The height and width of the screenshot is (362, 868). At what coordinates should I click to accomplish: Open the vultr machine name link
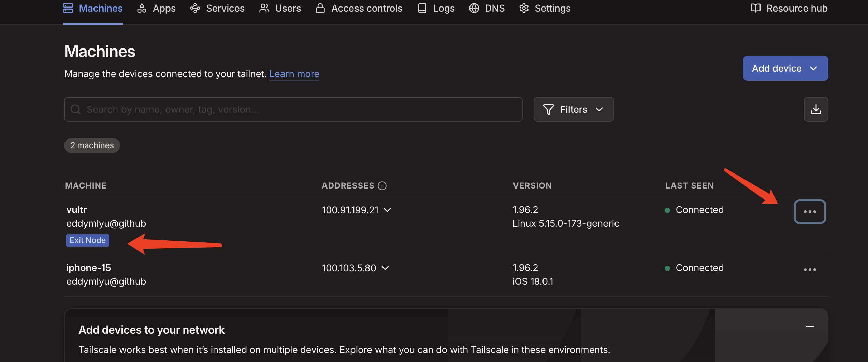coord(76,210)
